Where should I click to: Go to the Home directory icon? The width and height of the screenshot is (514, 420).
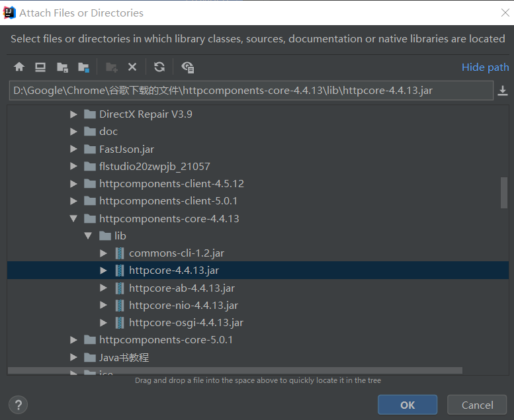[19, 67]
